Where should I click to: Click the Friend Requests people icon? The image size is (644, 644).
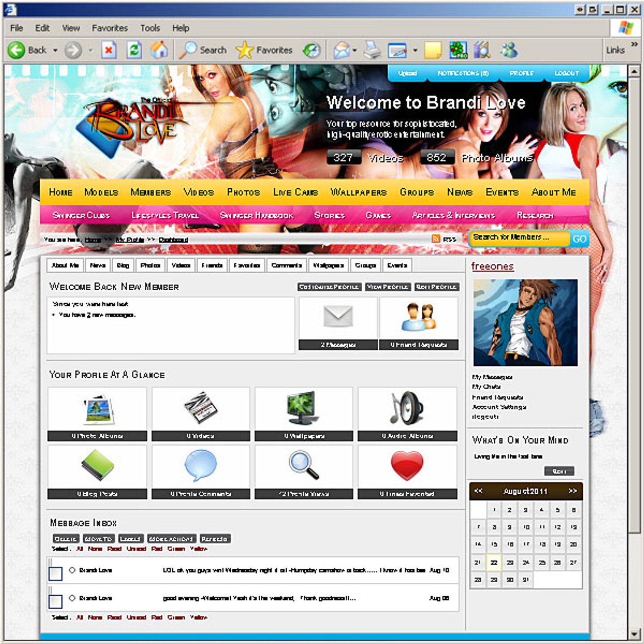point(419,317)
